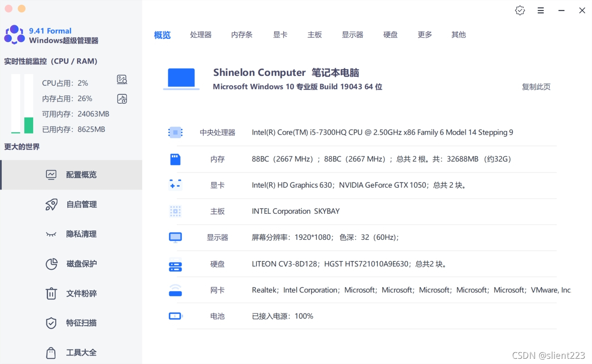592x364 pixels.
Task: Switch to the 概览 tab
Action: (162, 35)
